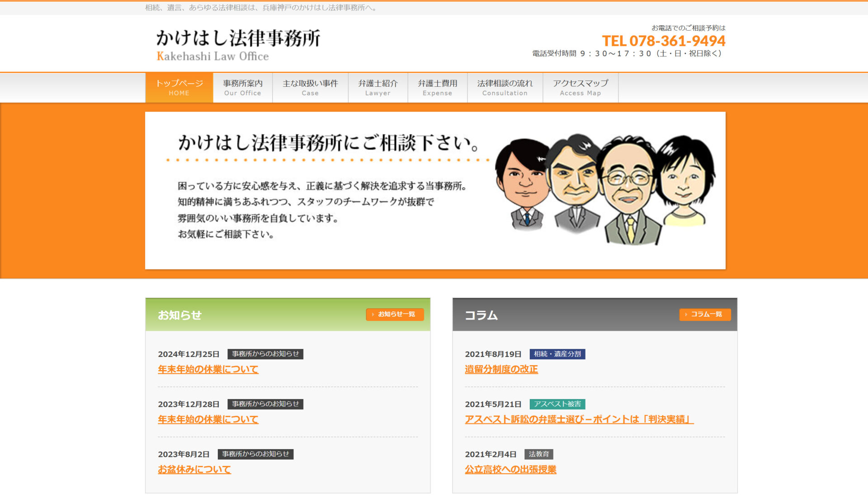Open the アスベスト訴訟の弁護士選び column link
Image resolution: width=868 pixels, height=498 pixels.
coord(579,419)
